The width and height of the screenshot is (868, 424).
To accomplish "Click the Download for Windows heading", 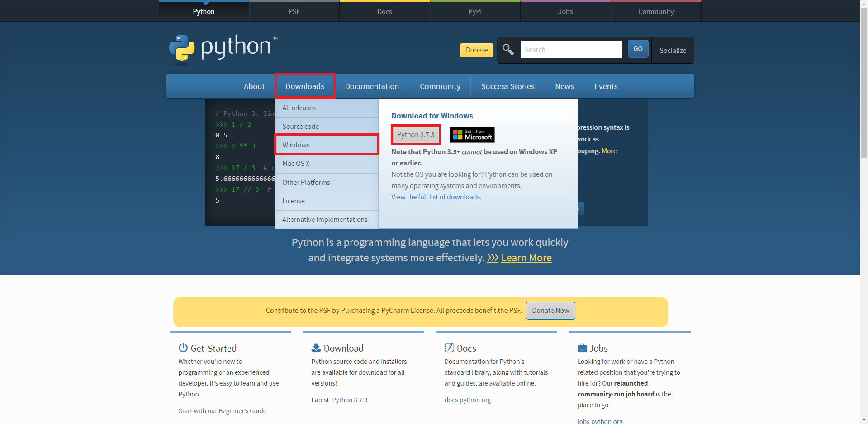I will (x=432, y=116).
